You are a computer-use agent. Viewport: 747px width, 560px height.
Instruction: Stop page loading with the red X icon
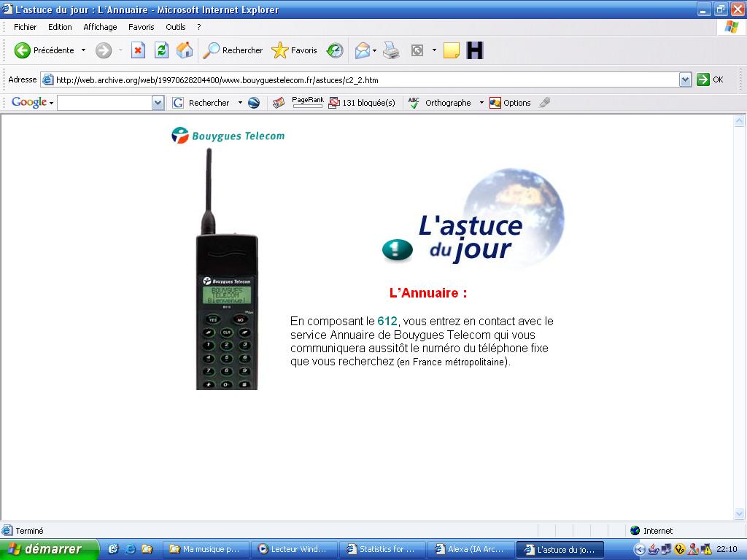138,50
